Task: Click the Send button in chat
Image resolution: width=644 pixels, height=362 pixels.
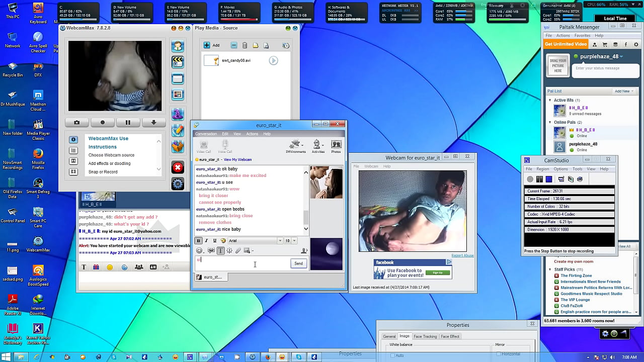Action: [x=298, y=263]
